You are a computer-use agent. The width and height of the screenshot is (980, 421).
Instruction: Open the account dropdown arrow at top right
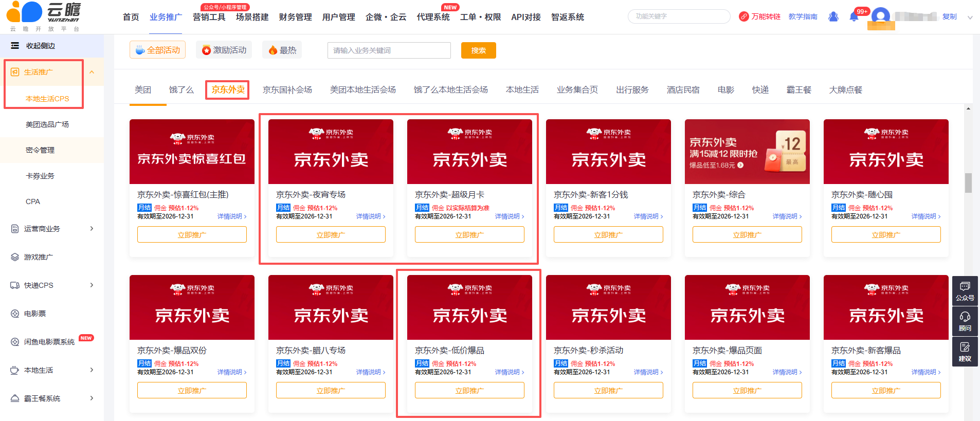[970, 17]
